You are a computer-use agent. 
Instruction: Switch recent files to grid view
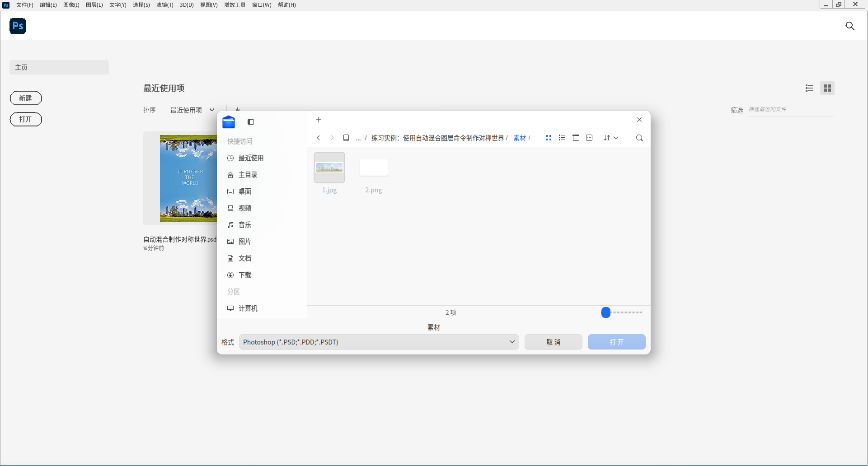[827, 88]
